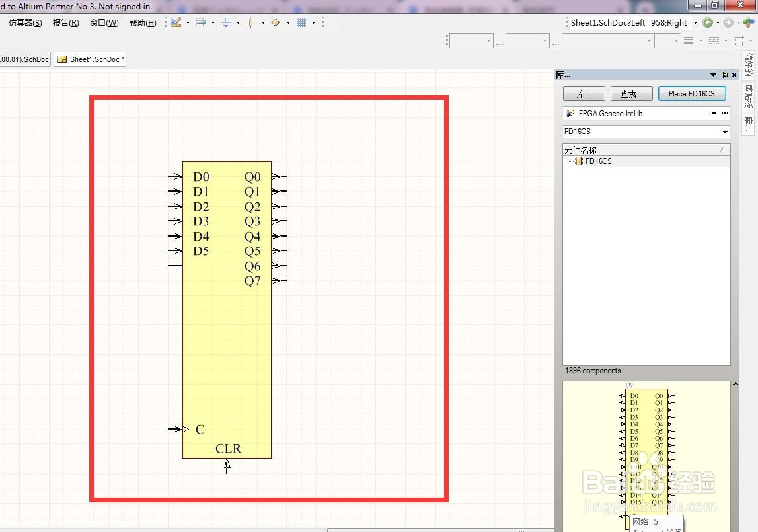Expand the grids dropdown arrow

tap(314, 22)
